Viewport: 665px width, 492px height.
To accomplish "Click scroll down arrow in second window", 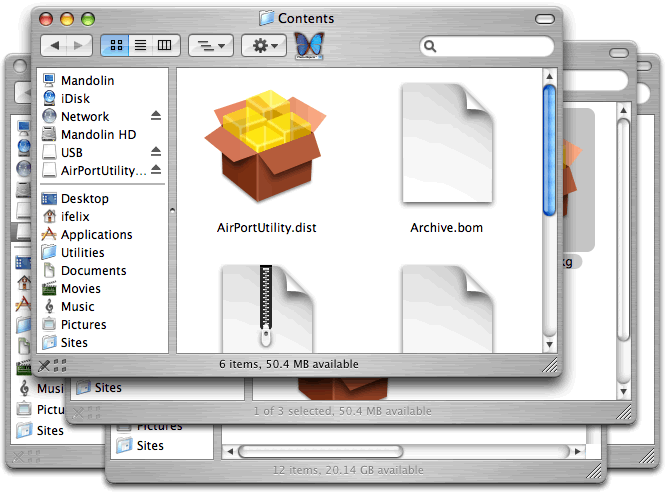I will click(x=623, y=391).
